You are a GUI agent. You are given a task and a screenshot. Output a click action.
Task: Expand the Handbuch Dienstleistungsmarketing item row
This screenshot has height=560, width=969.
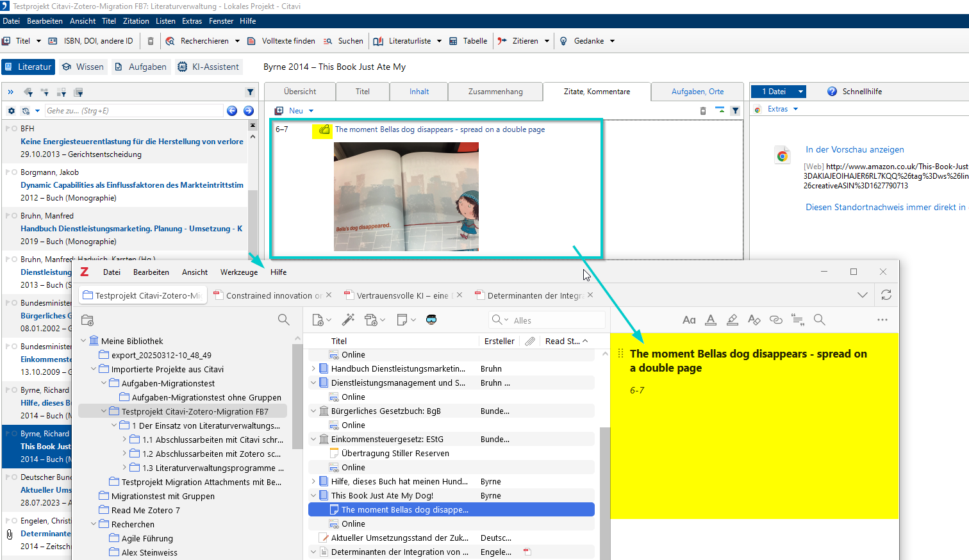tap(313, 368)
